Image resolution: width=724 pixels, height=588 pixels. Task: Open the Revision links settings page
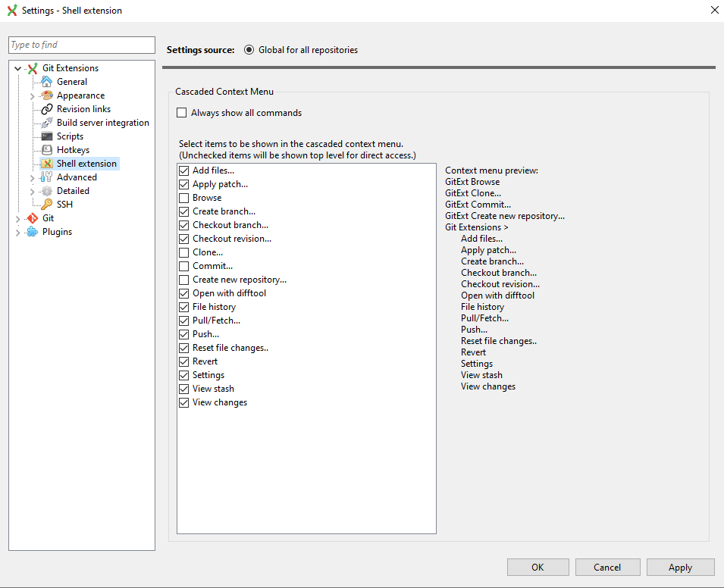pyautogui.click(x=83, y=109)
